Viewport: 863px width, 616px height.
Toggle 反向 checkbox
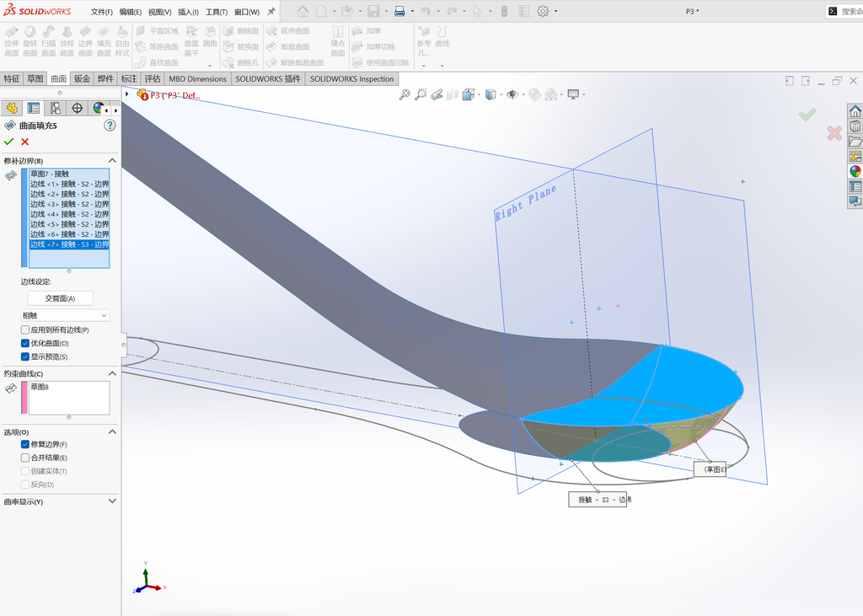click(24, 485)
